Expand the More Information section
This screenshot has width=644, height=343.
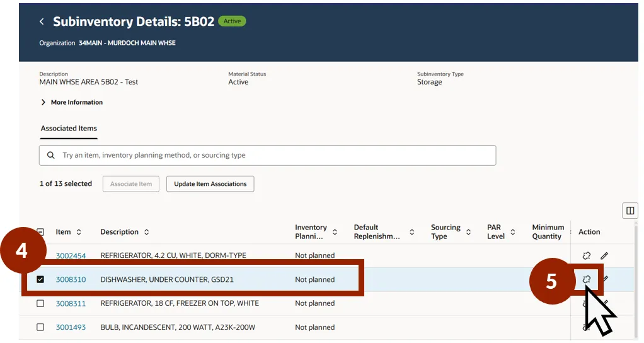[x=43, y=102]
